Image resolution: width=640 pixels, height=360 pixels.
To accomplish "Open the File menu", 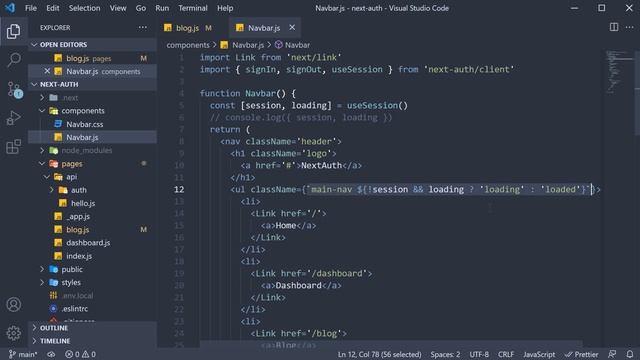I will [x=31, y=8].
